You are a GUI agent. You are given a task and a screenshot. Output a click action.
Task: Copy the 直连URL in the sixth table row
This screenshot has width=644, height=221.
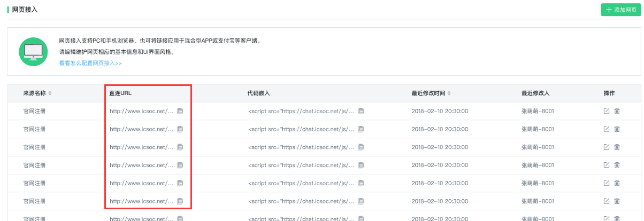tap(180, 201)
